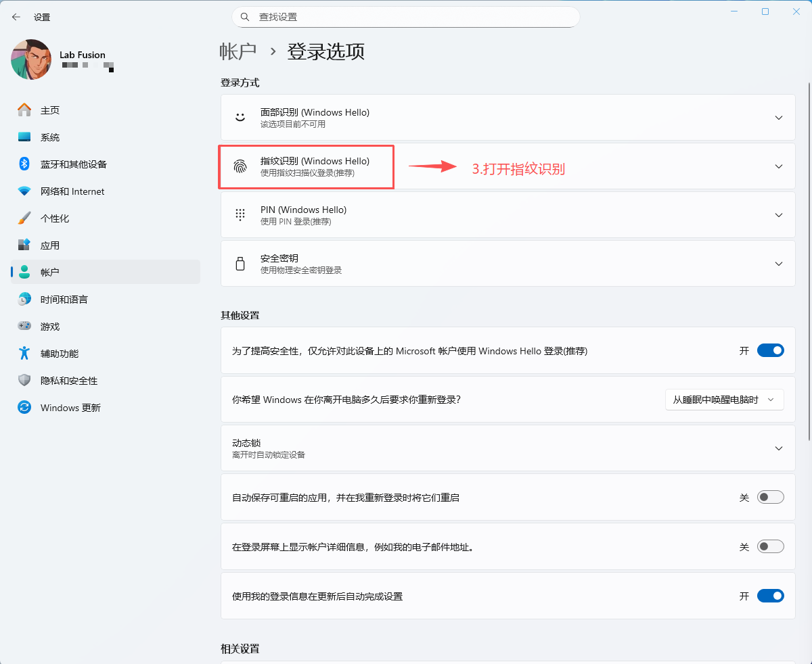The image size is (812, 664).
Task: Expand the 动态锁 section chevron
Action: pyautogui.click(x=778, y=448)
